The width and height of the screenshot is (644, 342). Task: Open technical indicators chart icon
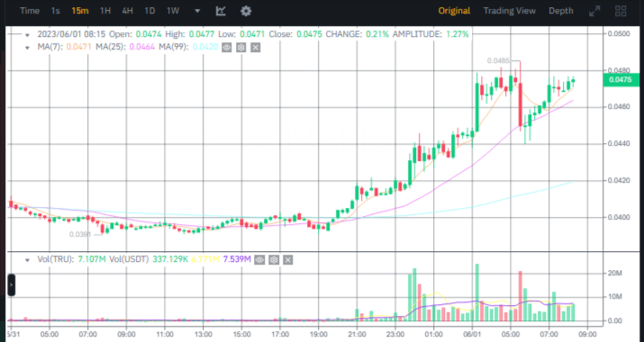tap(221, 11)
